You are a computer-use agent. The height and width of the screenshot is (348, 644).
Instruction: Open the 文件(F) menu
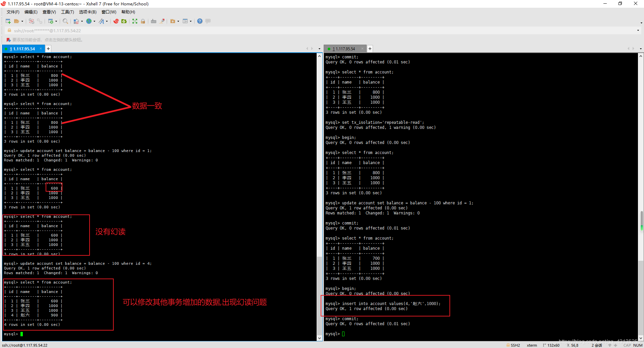(13, 12)
